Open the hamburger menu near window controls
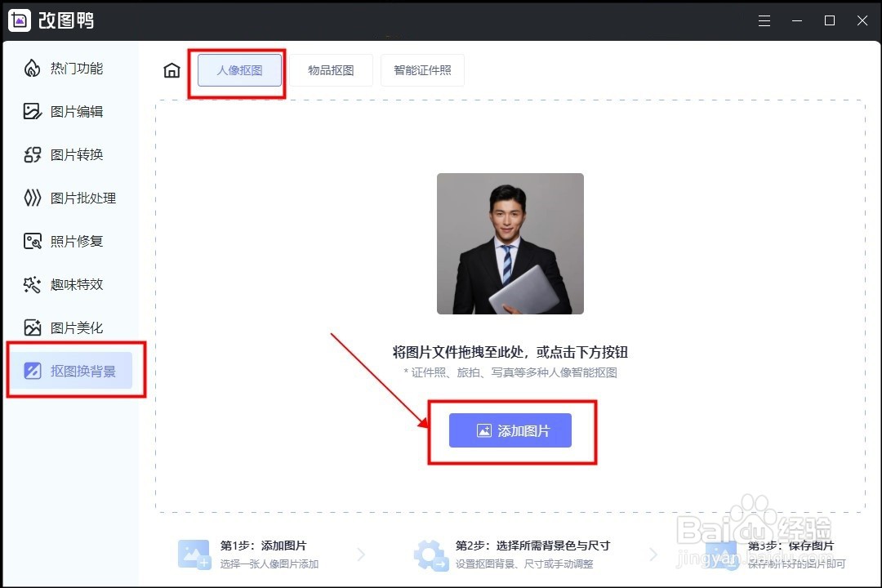This screenshot has width=882, height=588. 764,20
